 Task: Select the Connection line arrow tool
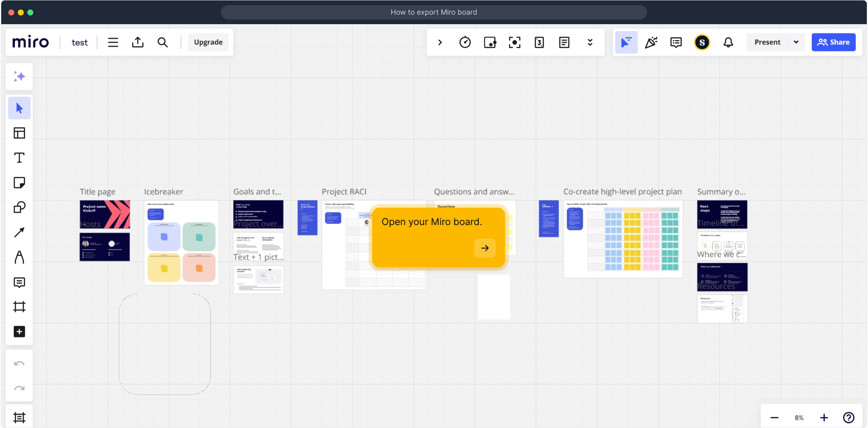19,232
